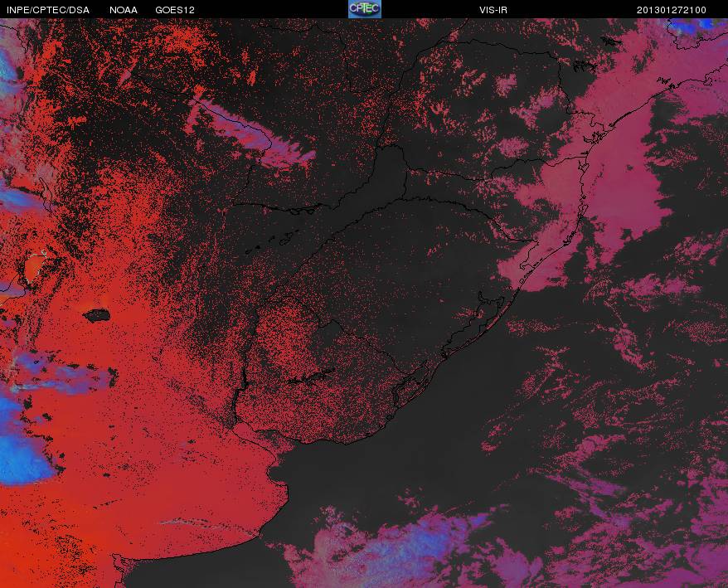Click the black oval lake in red area
Image resolution: width=728 pixels, height=588 pixels.
click(96, 316)
